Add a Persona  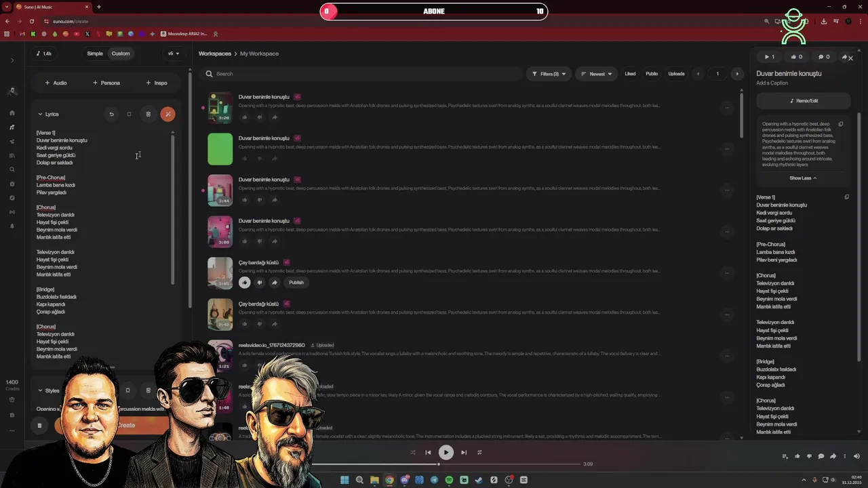click(106, 83)
